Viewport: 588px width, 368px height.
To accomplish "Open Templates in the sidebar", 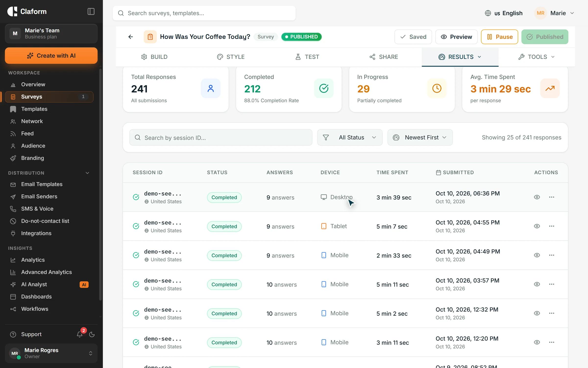I will pyautogui.click(x=49, y=109).
